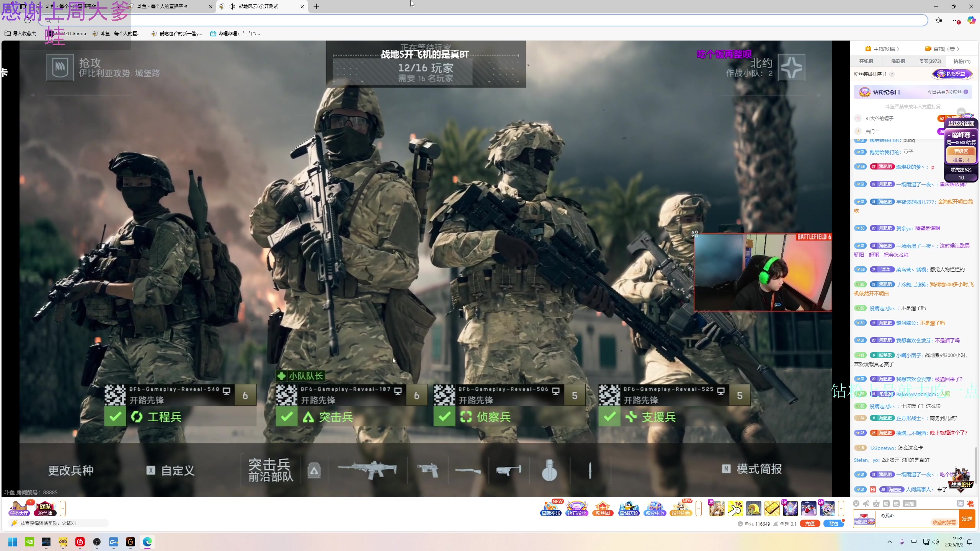The image size is (980, 551).
Task: Open browser settings and more menu
Action: point(956,20)
